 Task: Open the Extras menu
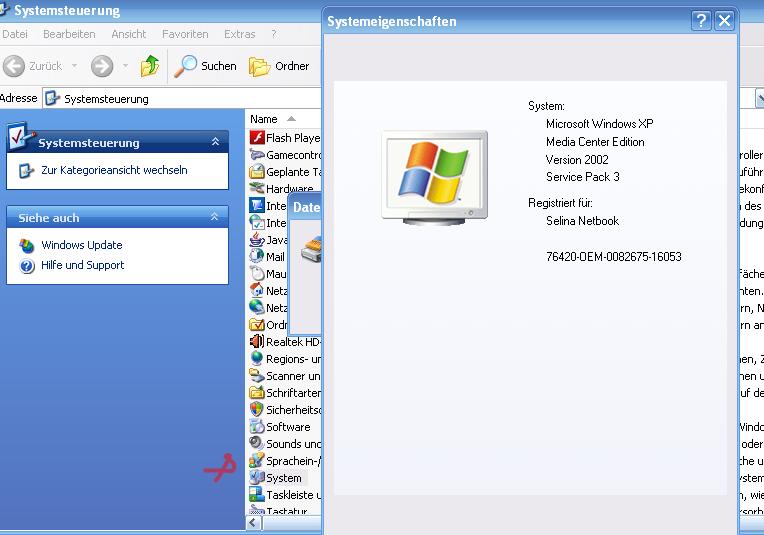point(239,34)
